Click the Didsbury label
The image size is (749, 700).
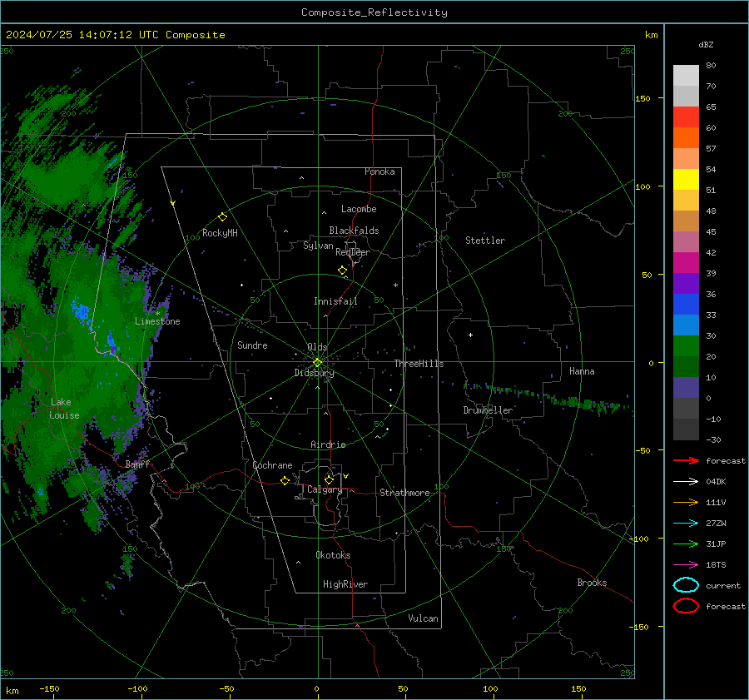pyautogui.click(x=314, y=373)
